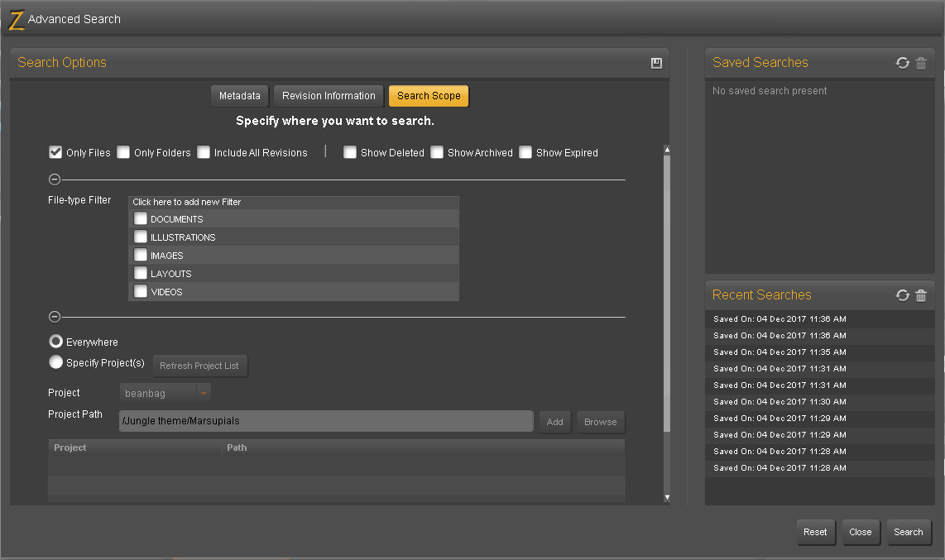Image resolution: width=945 pixels, height=560 pixels.
Task: Select the Specify Project(s) radio button
Action: click(55, 362)
